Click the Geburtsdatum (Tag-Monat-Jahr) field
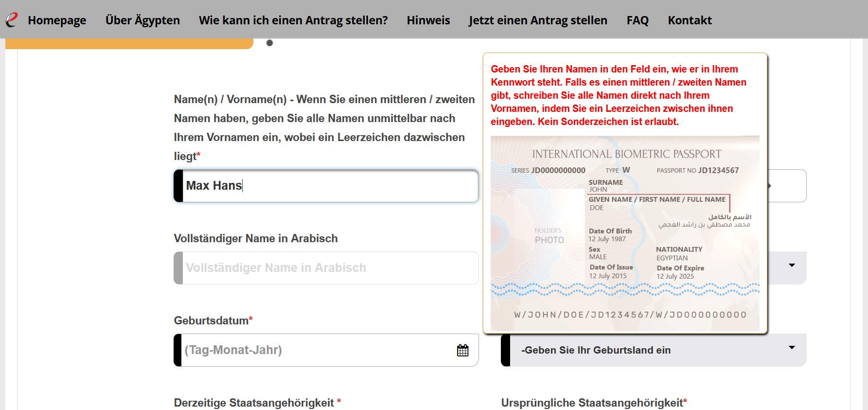Image resolution: width=868 pixels, height=410 pixels. [316, 350]
